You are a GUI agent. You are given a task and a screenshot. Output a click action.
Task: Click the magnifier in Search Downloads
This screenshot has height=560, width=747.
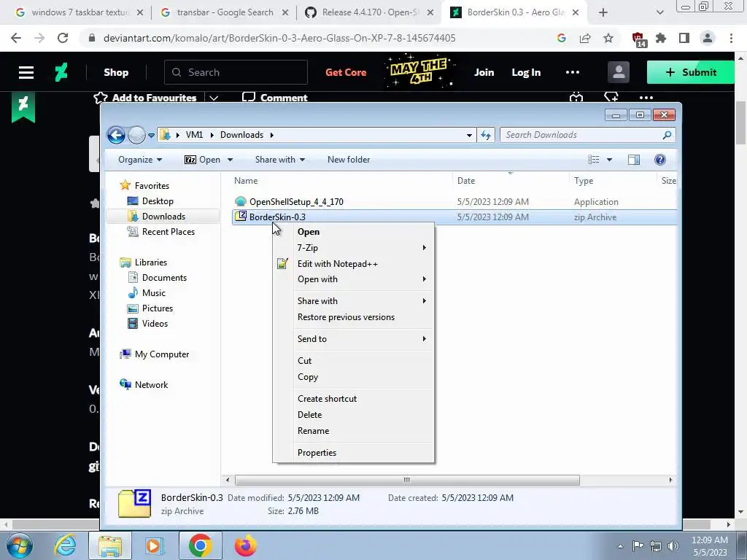667,135
